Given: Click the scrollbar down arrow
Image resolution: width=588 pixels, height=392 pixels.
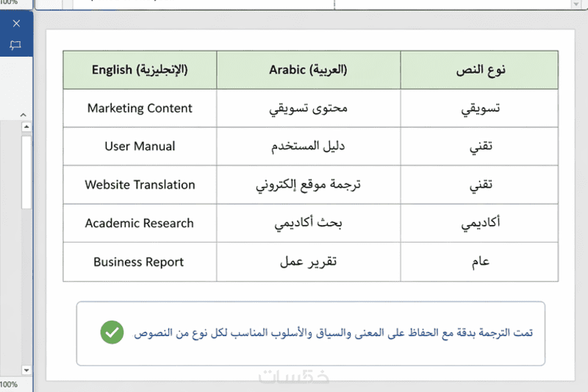Looking at the screenshot, I should pos(26,370).
